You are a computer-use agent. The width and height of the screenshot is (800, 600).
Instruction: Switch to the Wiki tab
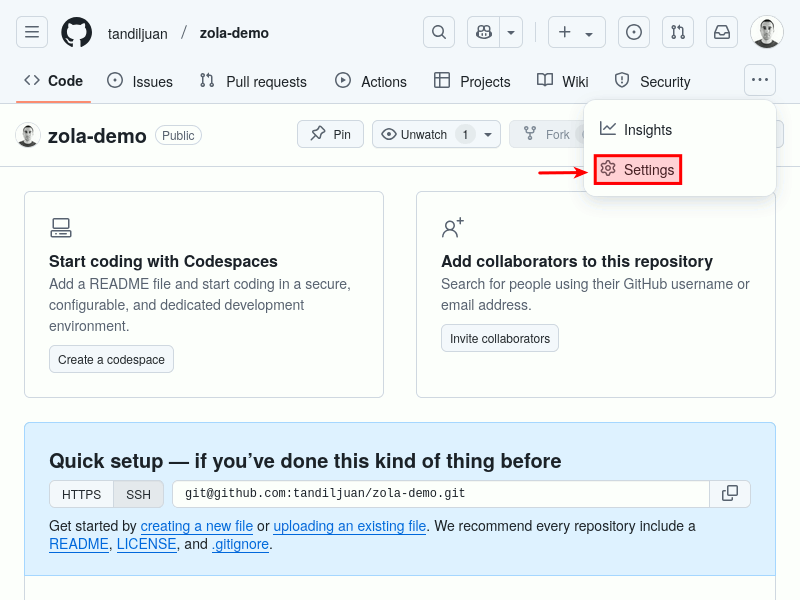563,81
